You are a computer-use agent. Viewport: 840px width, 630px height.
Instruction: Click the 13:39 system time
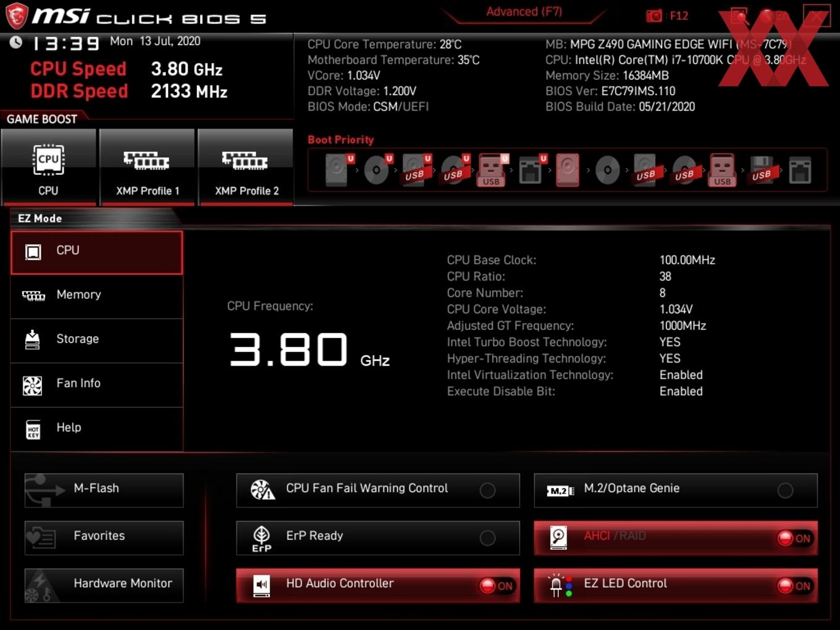pyautogui.click(x=65, y=43)
